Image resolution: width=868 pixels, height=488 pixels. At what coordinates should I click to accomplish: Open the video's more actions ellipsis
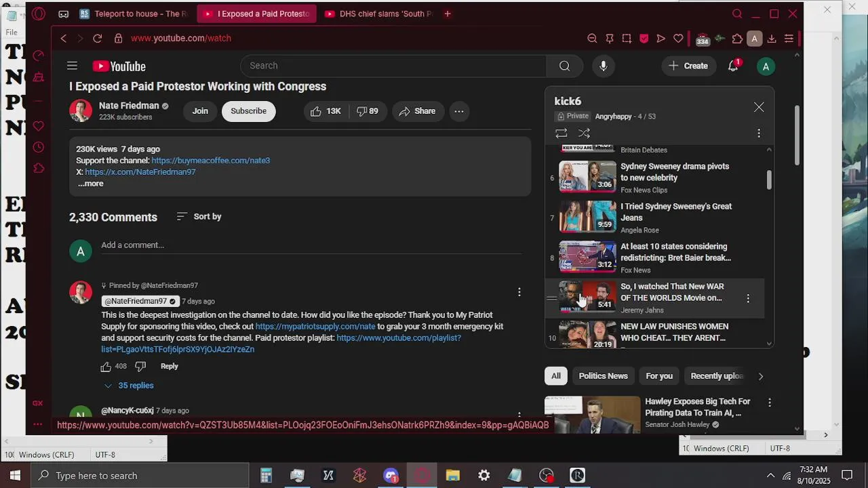tap(459, 111)
